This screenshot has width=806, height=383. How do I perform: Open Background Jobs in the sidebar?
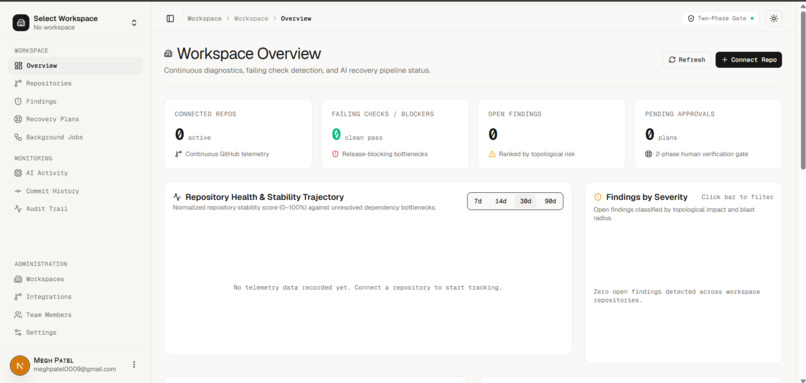coord(75,137)
